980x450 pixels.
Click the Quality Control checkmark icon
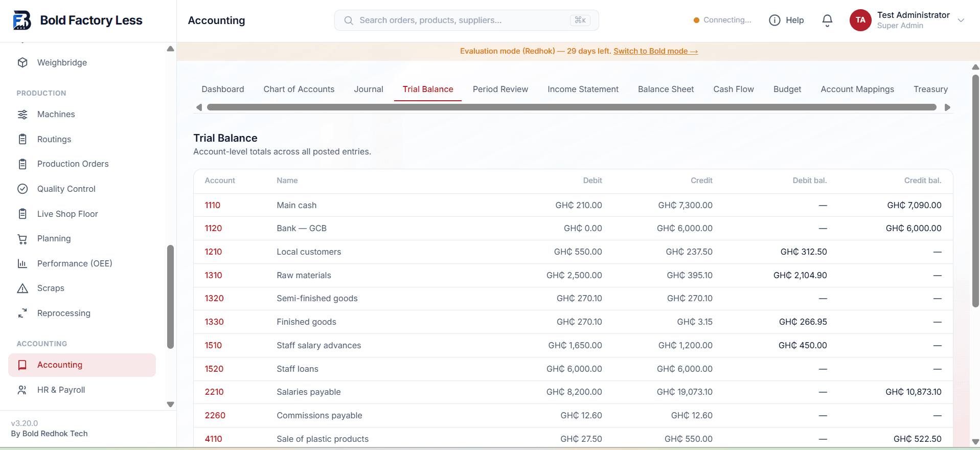(x=22, y=189)
